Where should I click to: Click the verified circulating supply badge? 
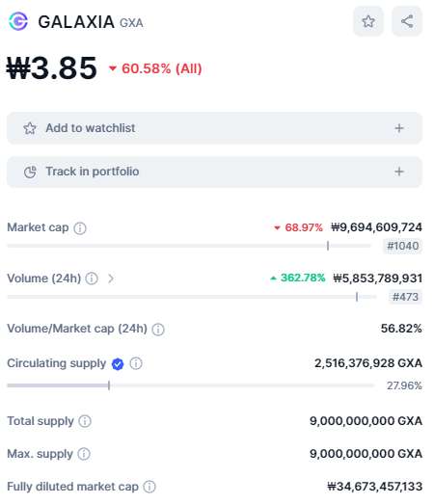(118, 364)
